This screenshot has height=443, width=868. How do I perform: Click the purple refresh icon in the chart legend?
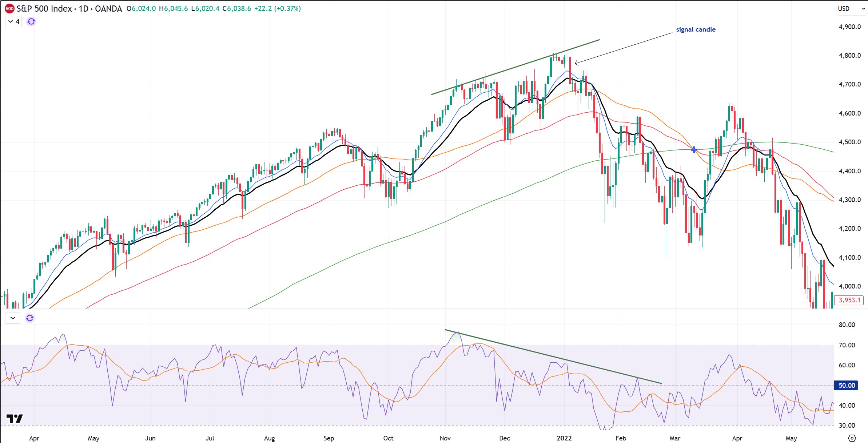(x=31, y=21)
